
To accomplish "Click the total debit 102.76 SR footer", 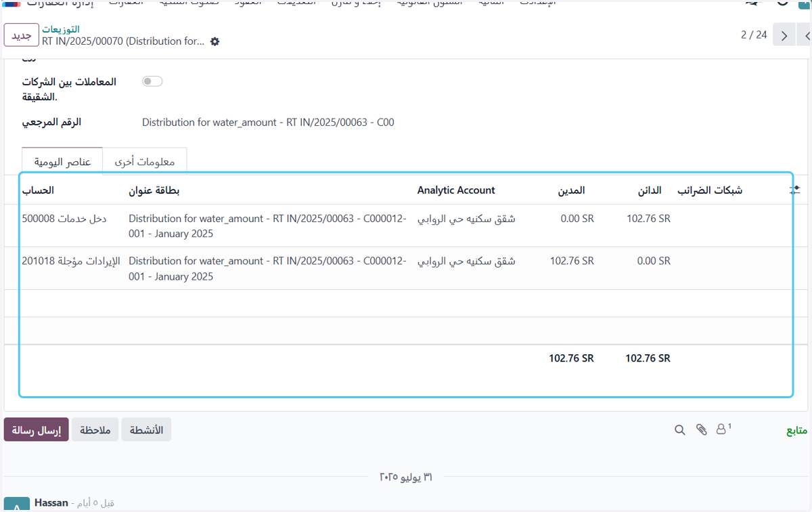I will [x=572, y=358].
